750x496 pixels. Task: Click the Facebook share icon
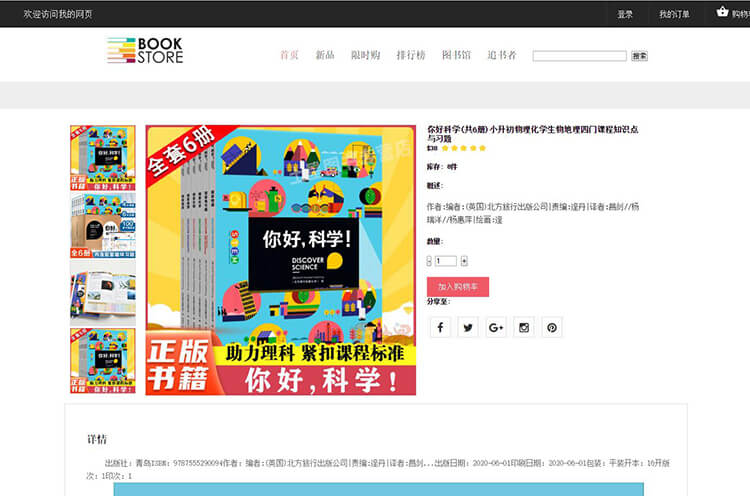tap(440, 327)
